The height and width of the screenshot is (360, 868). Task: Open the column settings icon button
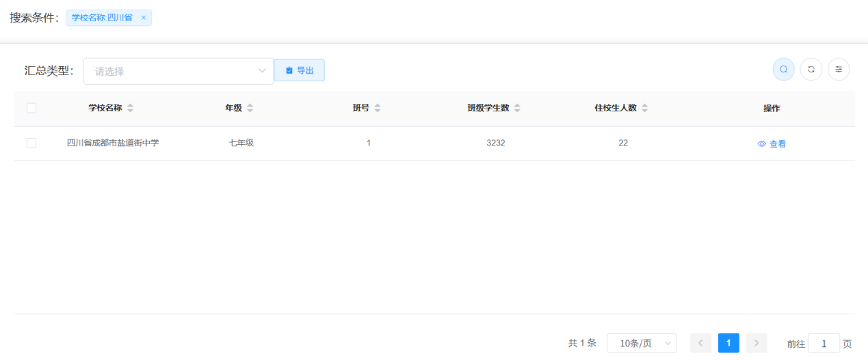[839, 70]
